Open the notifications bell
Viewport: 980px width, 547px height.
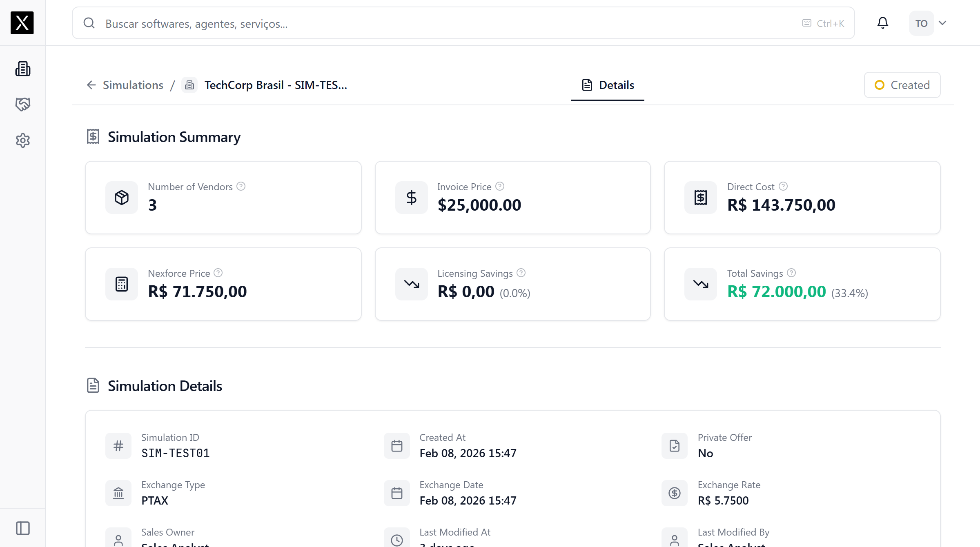point(883,23)
